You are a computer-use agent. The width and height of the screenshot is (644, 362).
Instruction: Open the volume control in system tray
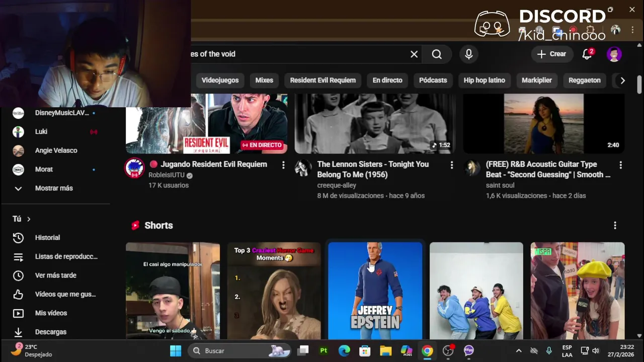(x=596, y=350)
